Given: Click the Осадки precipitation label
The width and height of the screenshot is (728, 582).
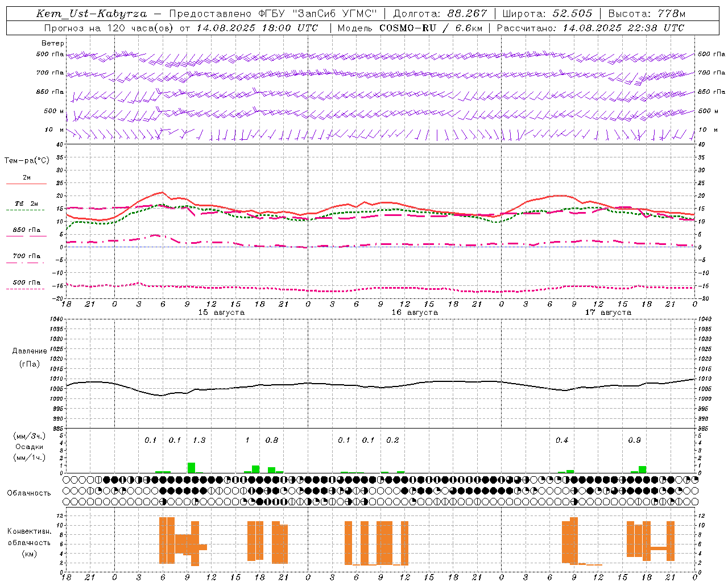Looking at the screenshot, I should coord(30,447).
